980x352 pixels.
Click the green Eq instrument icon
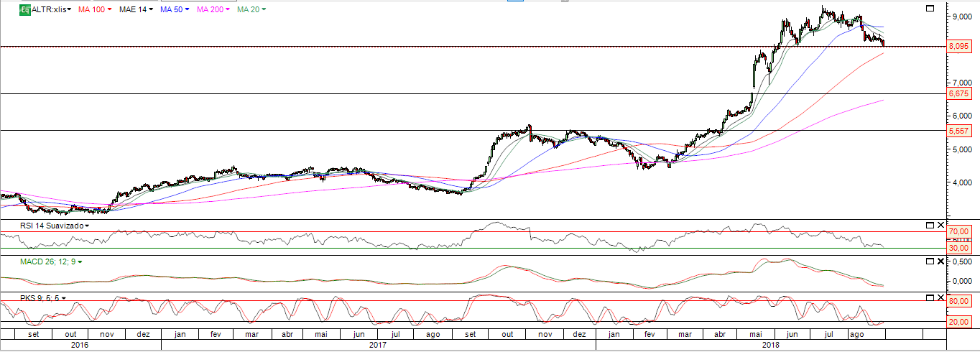pos(24,10)
